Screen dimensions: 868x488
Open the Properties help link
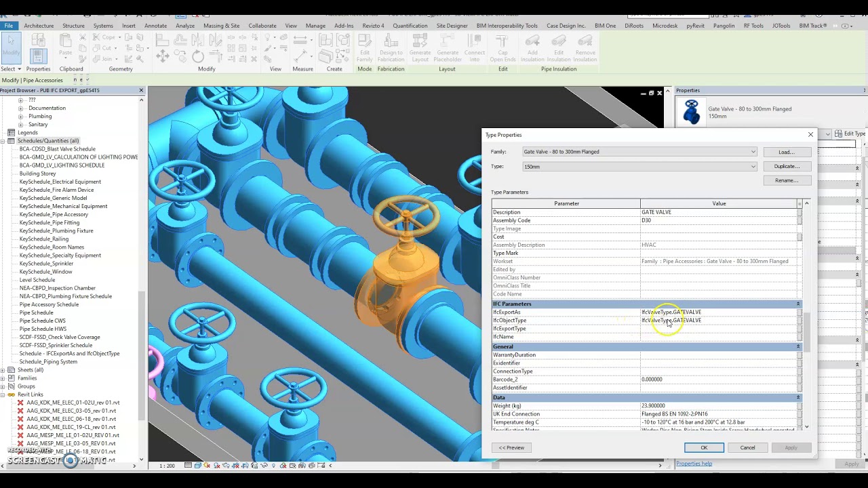pyautogui.click(x=694, y=464)
